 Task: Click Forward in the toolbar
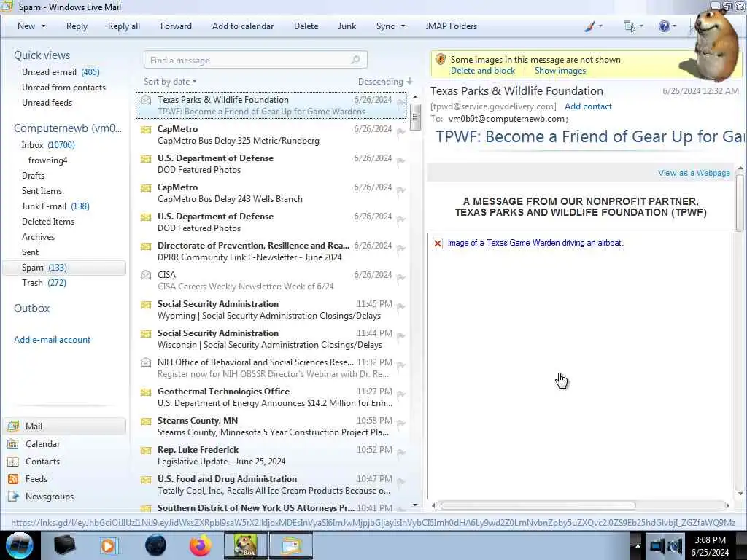[176, 26]
